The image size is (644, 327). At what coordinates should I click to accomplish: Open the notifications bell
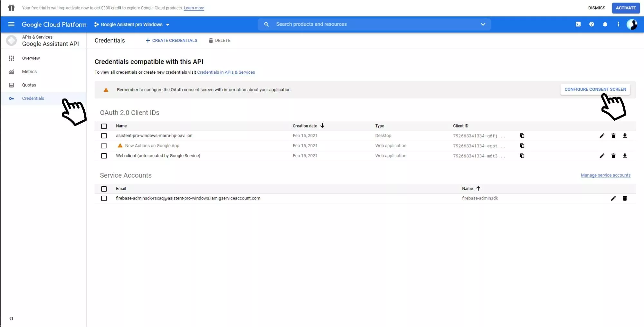tap(605, 24)
